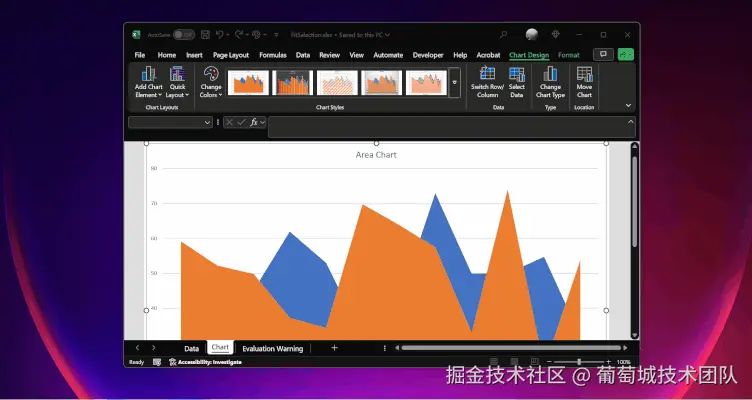Open the Acrobat tab

coord(488,55)
